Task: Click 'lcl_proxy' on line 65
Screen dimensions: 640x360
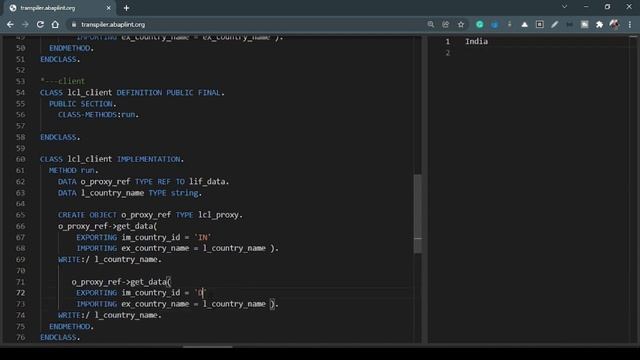Action: point(218,215)
